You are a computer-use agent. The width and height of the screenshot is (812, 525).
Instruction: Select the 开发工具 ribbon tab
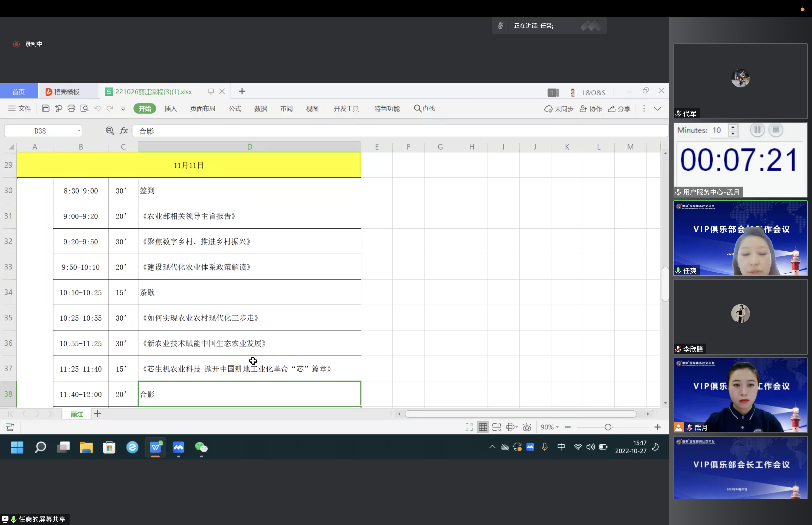[x=346, y=108]
